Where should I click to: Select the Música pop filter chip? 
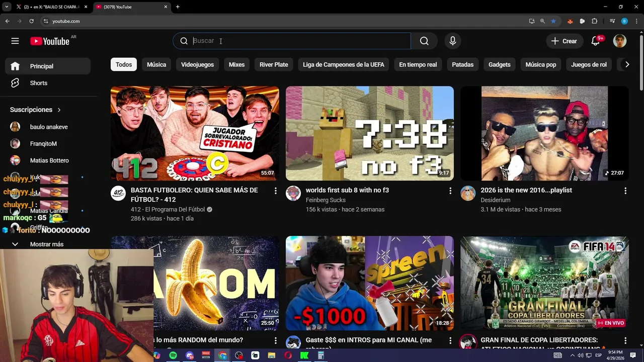[x=541, y=64]
